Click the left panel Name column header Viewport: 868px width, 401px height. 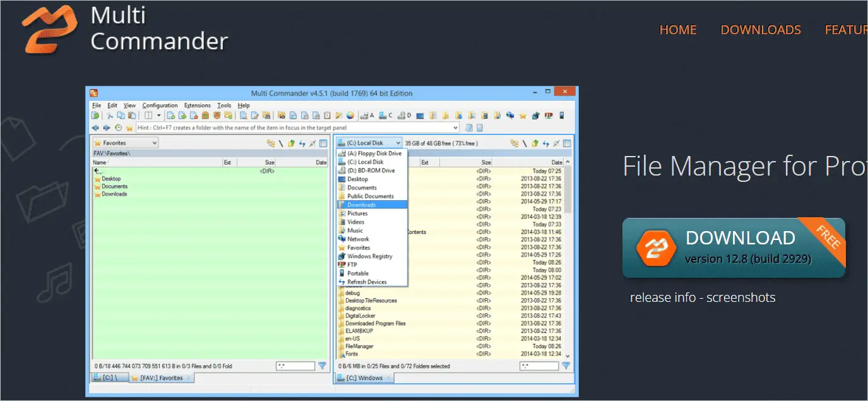[157, 162]
